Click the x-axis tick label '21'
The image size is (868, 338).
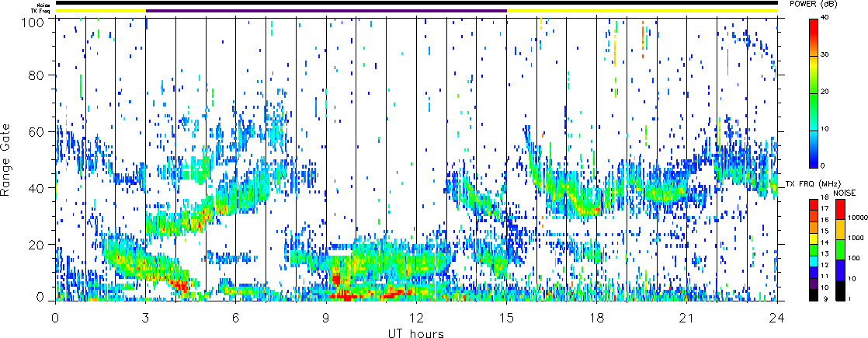point(687,316)
